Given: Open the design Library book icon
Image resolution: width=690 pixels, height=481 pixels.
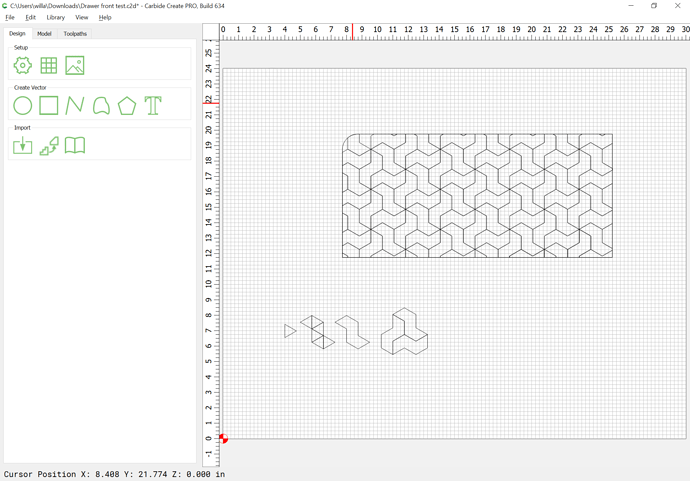Looking at the screenshot, I should 75,145.
